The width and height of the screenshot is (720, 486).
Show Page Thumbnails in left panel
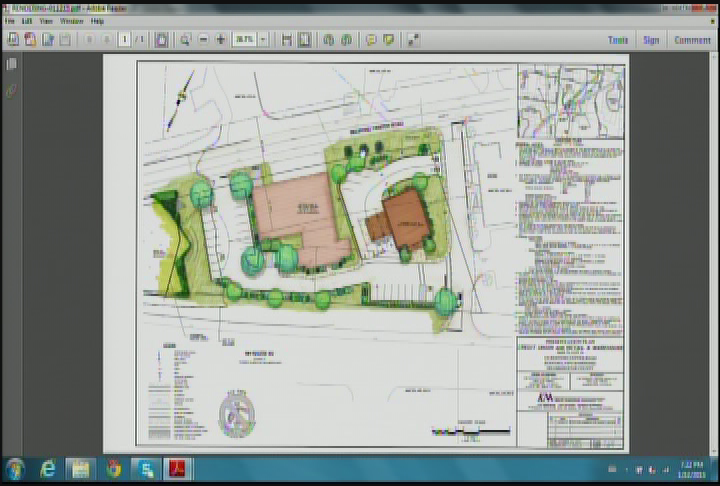click(x=11, y=64)
